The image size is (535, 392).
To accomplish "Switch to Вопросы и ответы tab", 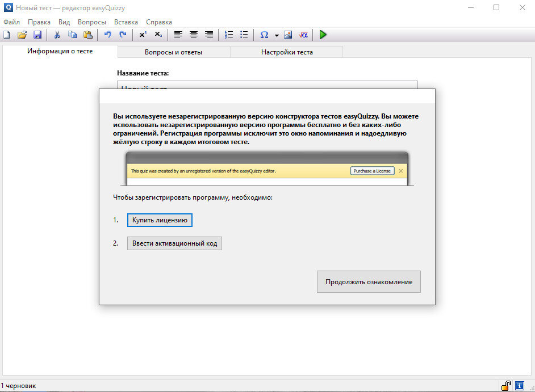I will tap(174, 52).
